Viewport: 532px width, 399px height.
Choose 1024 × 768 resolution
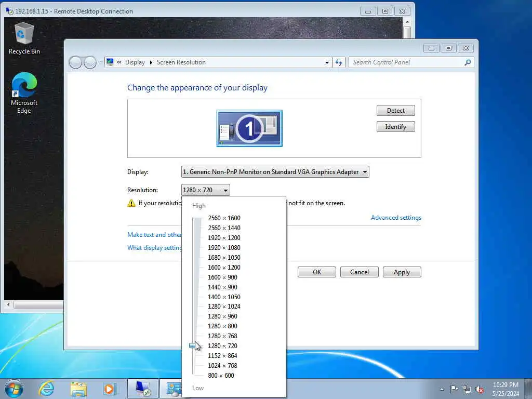coord(222,365)
